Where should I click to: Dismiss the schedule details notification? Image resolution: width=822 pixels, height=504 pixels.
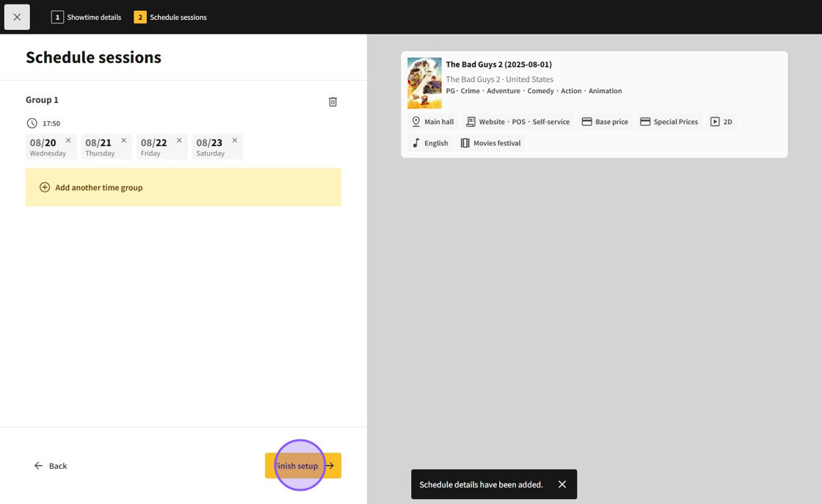click(x=562, y=484)
